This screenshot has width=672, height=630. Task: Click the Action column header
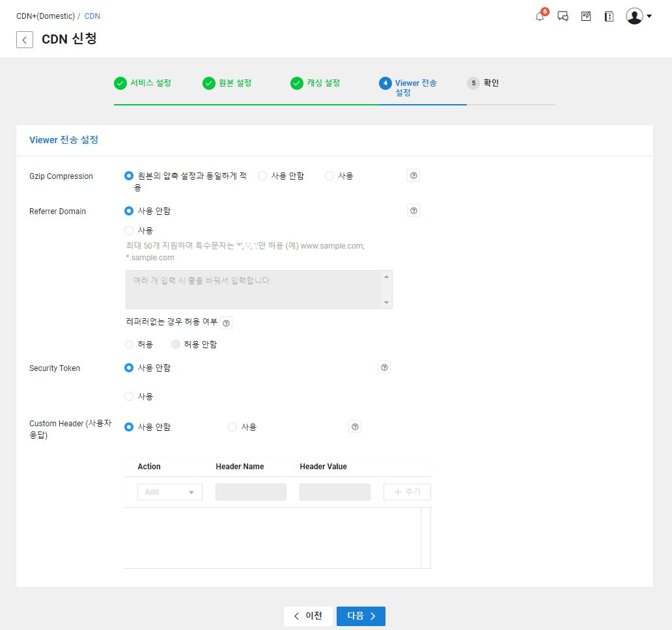click(x=149, y=467)
